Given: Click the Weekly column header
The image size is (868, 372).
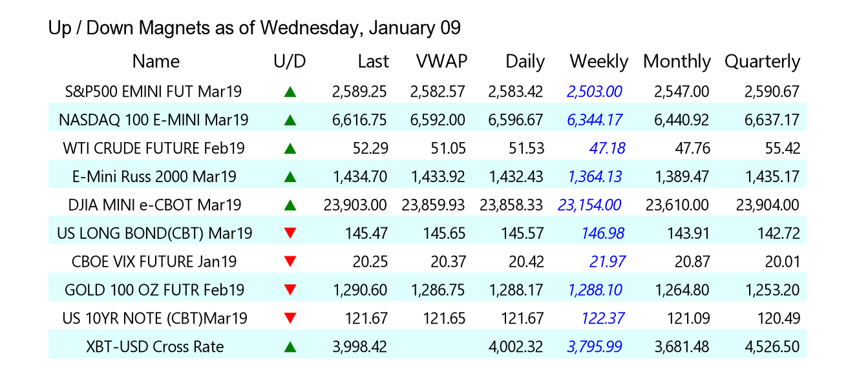Looking at the screenshot, I should pos(598,61).
